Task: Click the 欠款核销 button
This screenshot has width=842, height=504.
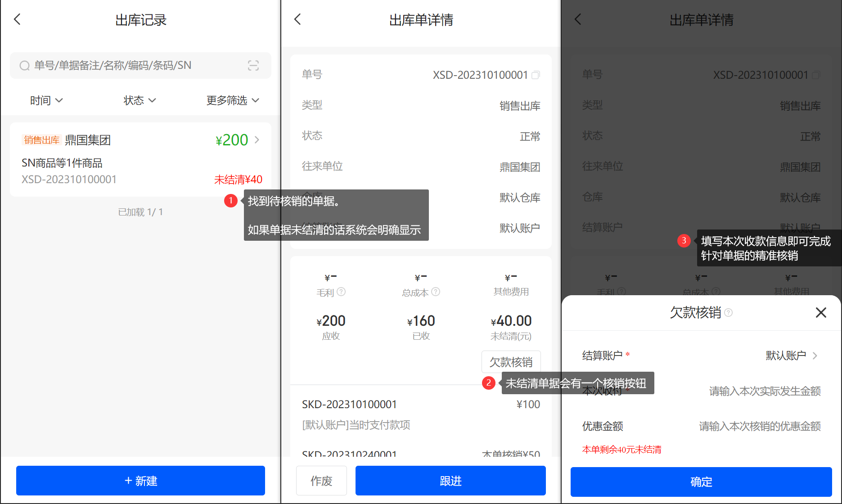Action: 511,362
